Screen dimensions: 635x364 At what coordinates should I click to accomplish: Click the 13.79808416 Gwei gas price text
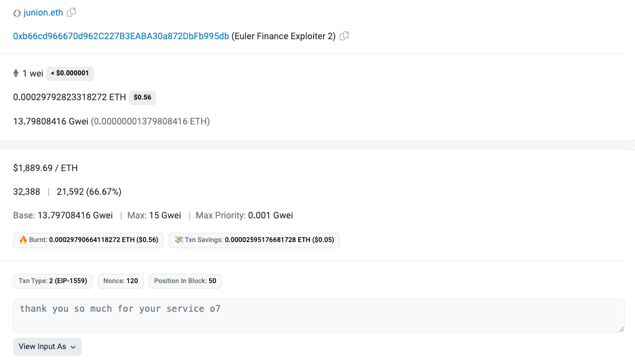50,121
